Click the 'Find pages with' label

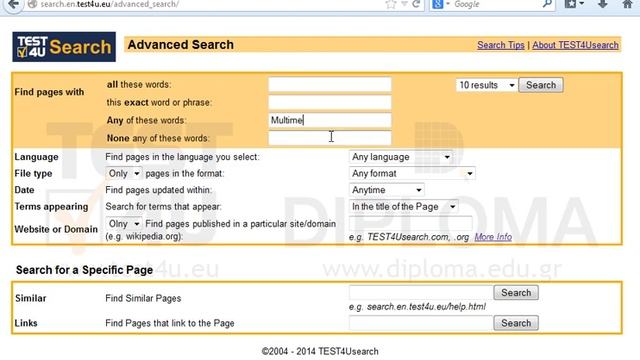(x=49, y=92)
